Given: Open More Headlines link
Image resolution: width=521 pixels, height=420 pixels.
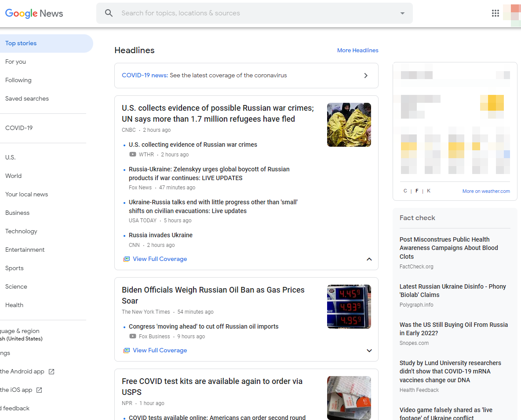Looking at the screenshot, I should [x=357, y=51].
